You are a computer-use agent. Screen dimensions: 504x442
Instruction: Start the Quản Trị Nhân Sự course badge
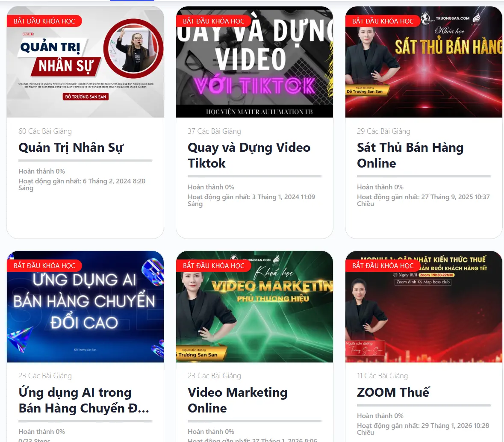click(44, 21)
